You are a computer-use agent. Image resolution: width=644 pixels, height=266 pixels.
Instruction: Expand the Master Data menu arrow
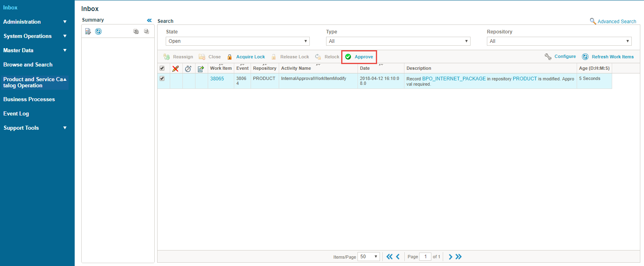click(x=65, y=50)
